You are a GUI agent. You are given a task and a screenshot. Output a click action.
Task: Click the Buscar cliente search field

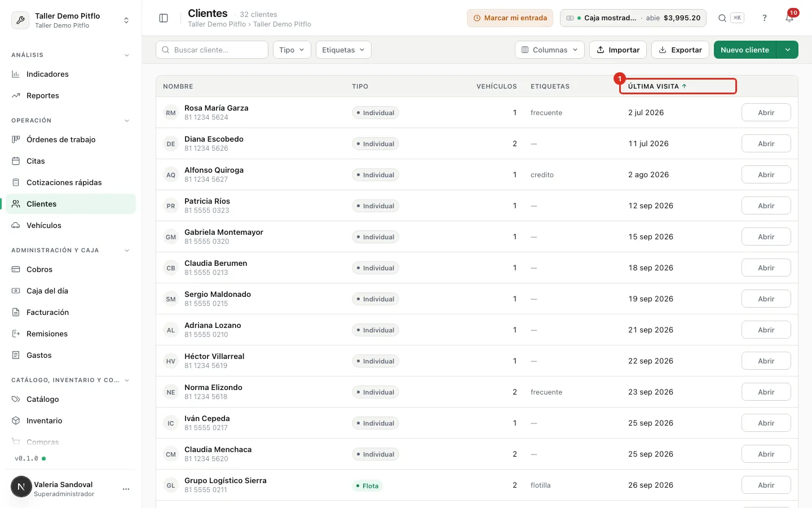click(x=212, y=50)
